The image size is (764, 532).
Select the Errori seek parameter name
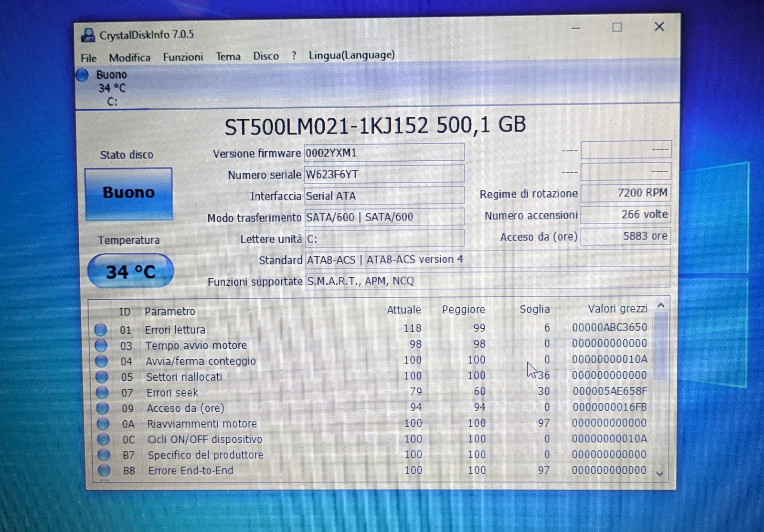[x=172, y=392]
